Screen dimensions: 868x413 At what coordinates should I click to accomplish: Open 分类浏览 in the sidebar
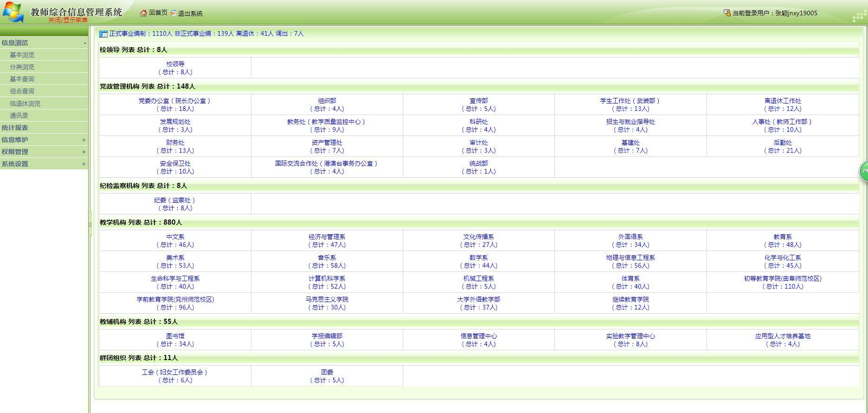pyautogui.click(x=22, y=67)
